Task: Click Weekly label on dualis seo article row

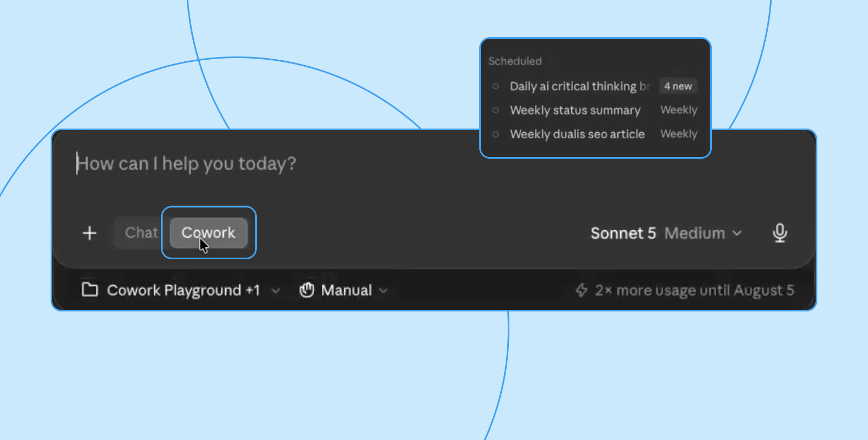Action: [678, 134]
